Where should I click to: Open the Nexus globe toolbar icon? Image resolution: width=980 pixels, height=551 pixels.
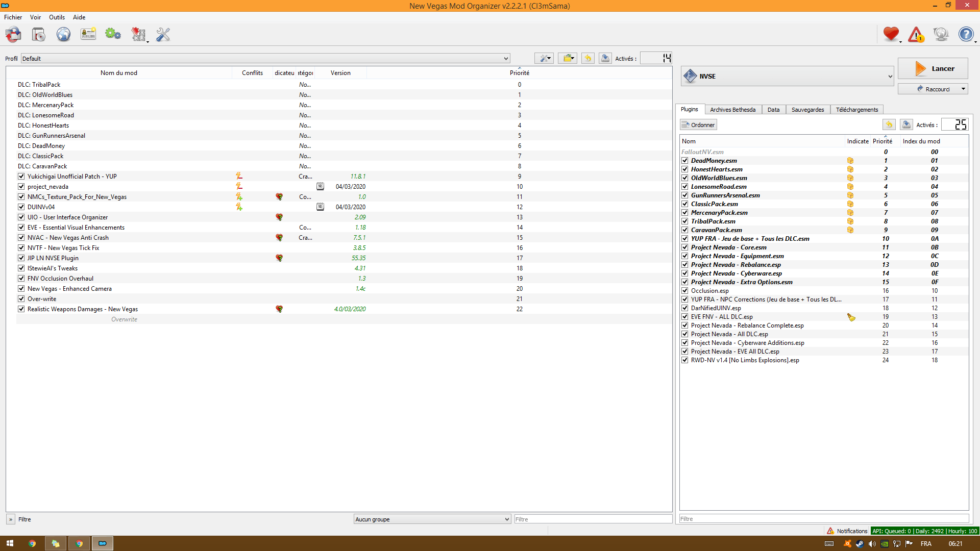[x=63, y=35]
